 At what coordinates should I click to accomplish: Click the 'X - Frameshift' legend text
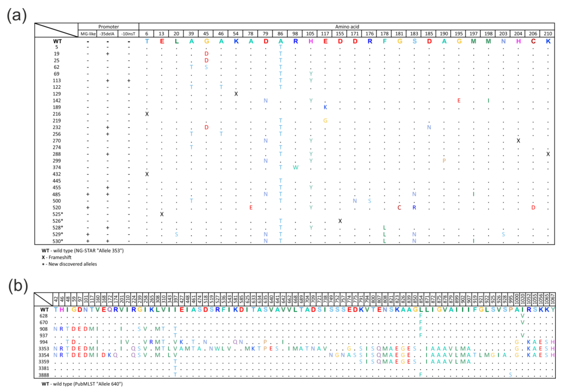tap(56, 257)
